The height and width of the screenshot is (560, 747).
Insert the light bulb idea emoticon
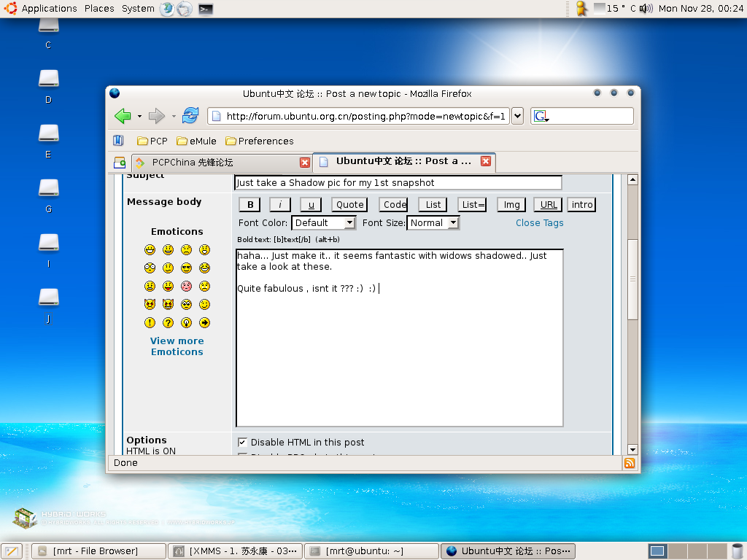(186, 322)
